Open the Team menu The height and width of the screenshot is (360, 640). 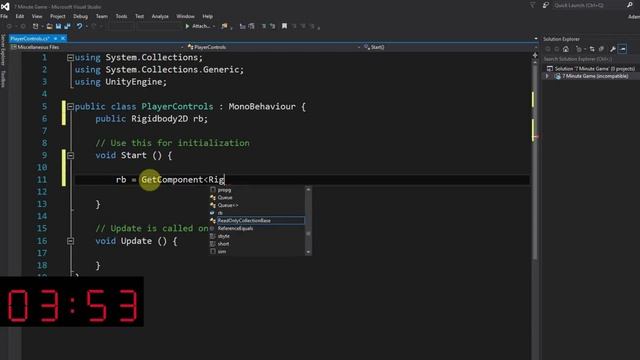(102, 16)
